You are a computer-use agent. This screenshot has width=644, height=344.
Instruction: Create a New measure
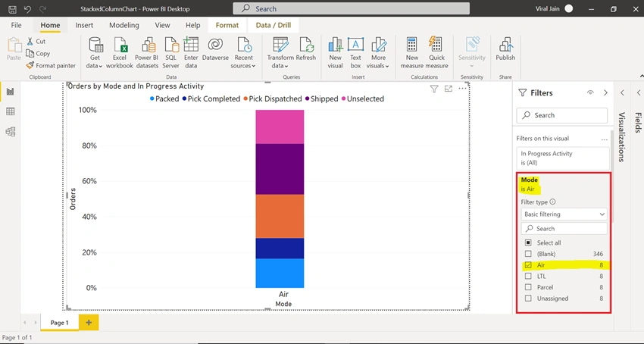point(412,52)
